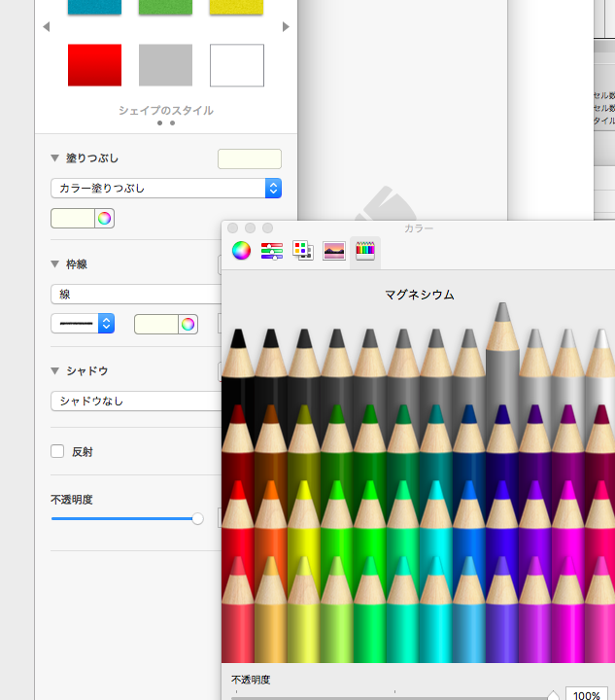Open the シャドウなし dropdown

[136, 401]
